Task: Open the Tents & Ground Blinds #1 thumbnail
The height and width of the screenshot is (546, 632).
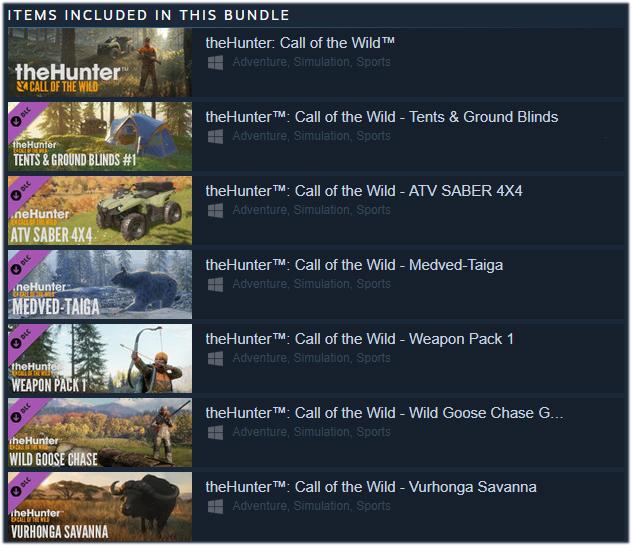Action: (x=100, y=137)
